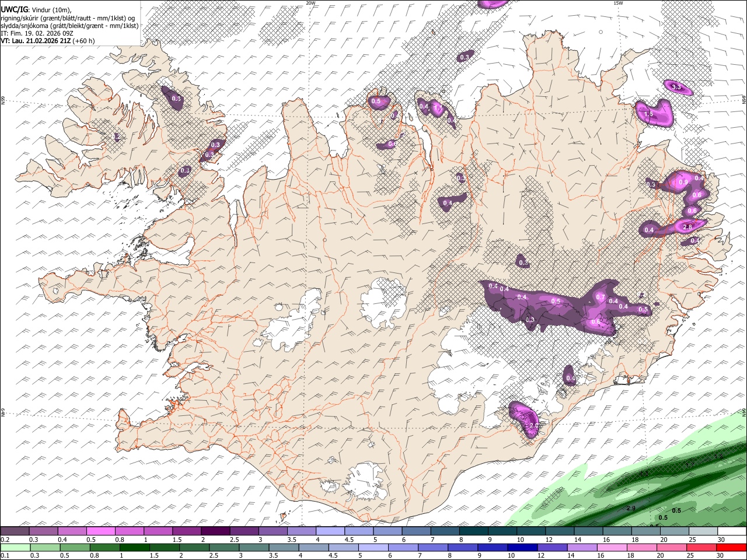Pick the pale green 0.1 swatch in rain legend
Screen dimensions: 747x560
click(15, 548)
